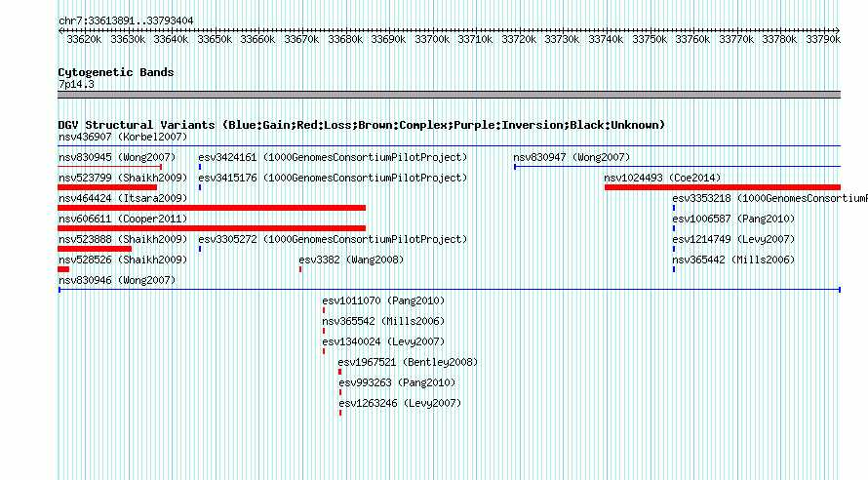Click the 7p14.3 band label
Screen dimensions: 868x480
point(76,84)
